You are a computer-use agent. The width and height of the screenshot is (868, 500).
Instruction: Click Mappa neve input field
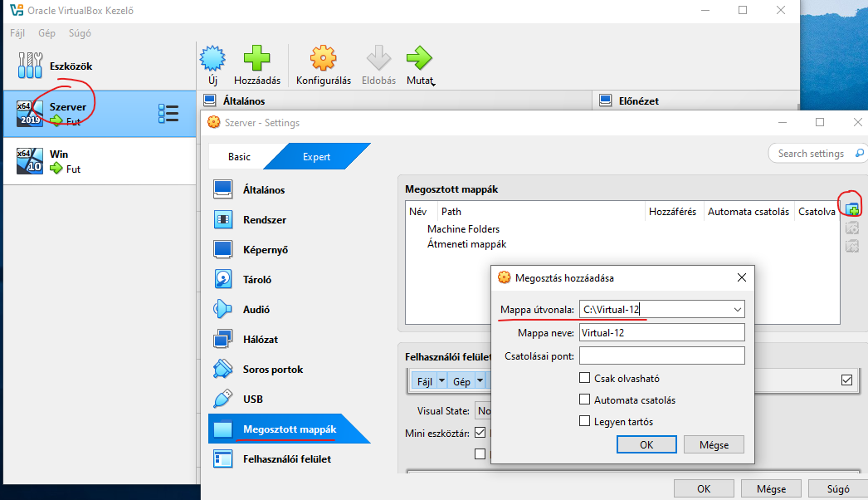[x=661, y=332]
